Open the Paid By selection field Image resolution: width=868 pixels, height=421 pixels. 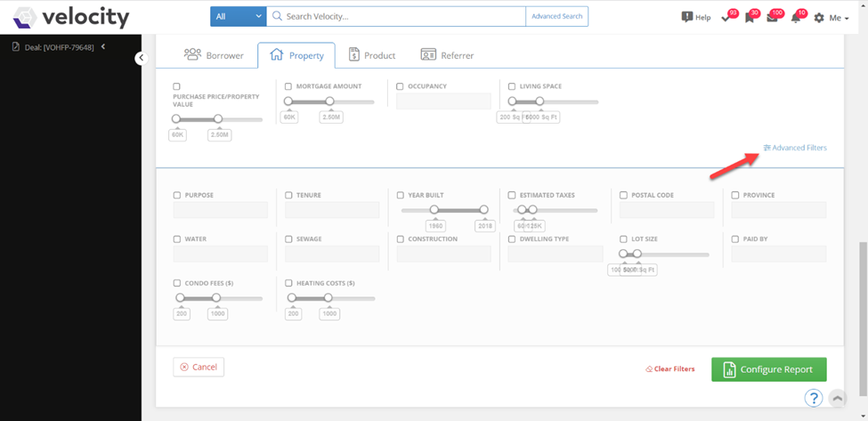tap(779, 254)
